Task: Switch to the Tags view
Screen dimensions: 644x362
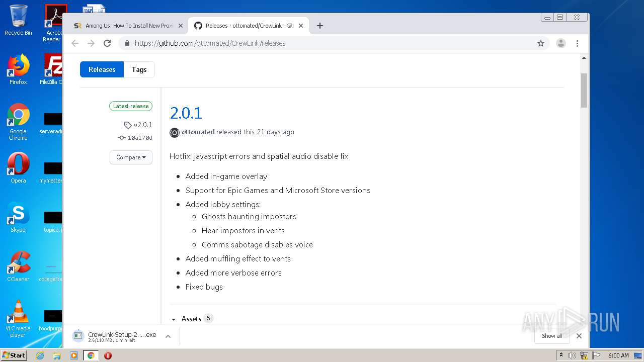Action: 139,69
